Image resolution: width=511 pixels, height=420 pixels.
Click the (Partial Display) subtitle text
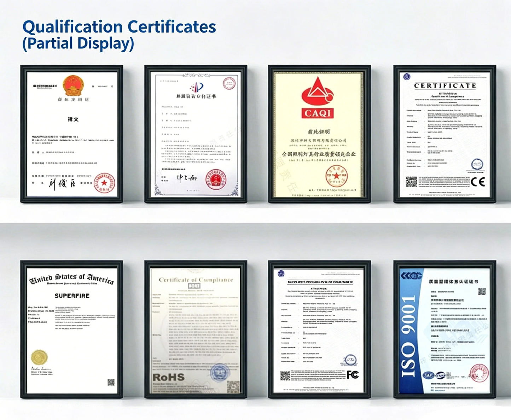coord(78,44)
